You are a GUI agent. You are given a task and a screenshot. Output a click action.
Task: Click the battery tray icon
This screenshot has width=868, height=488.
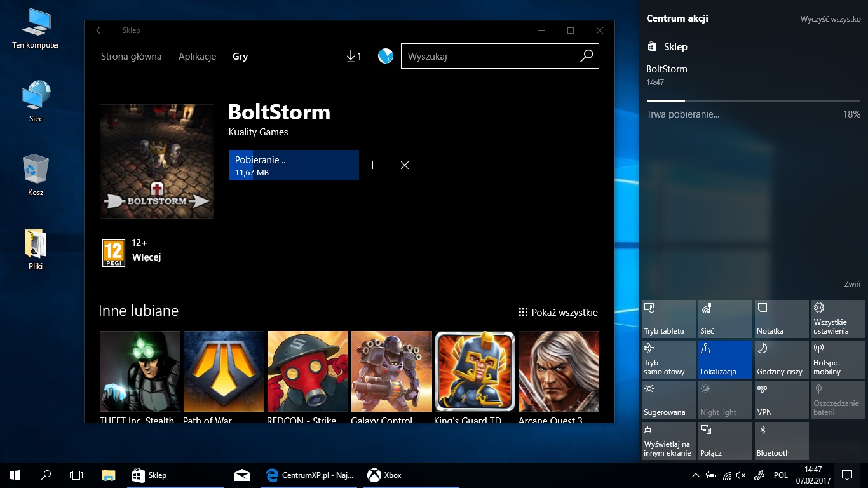coord(711,475)
